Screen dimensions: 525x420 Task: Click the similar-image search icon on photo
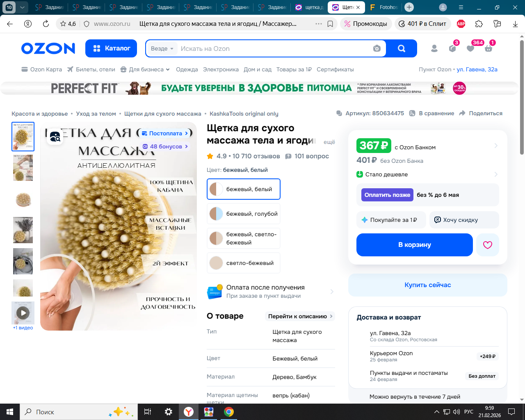[x=55, y=137]
